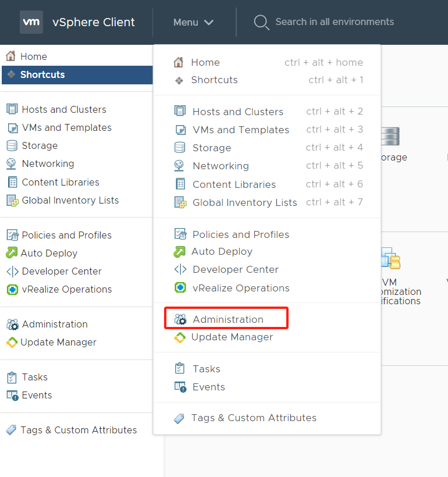Open Content Libraries text in left sidebar

[61, 182]
